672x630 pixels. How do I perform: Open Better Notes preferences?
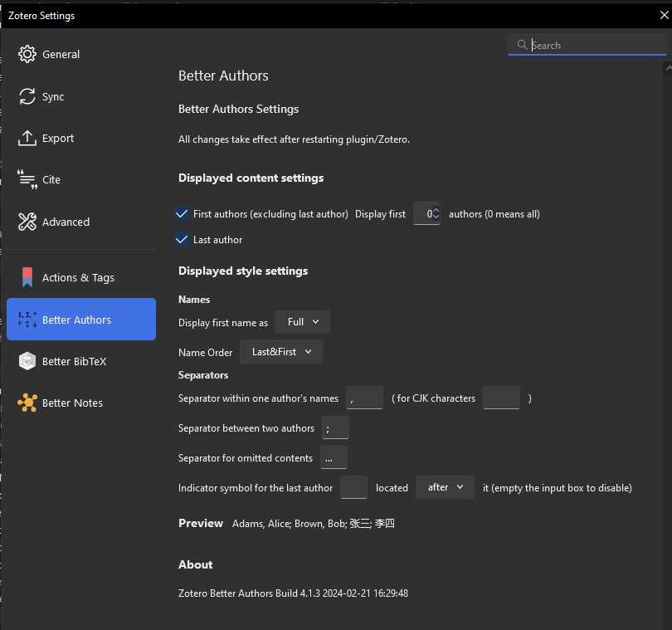point(81,403)
